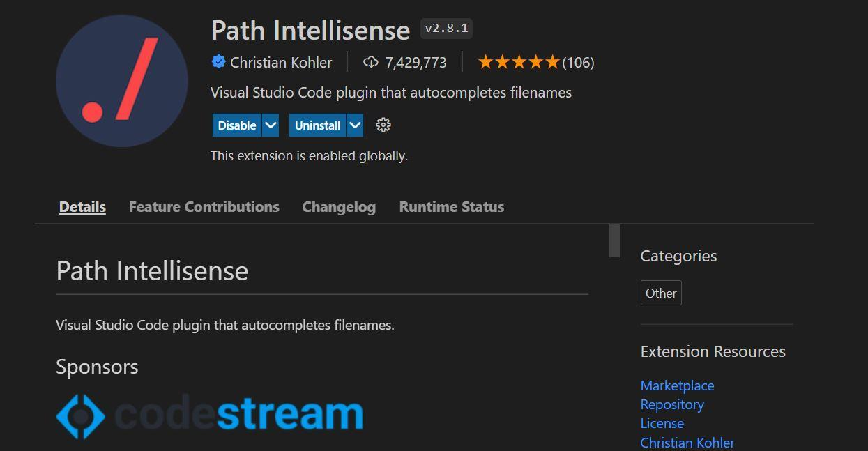868x451 pixels.
Task: Open the extension settings gear
Action: [382, 125]
